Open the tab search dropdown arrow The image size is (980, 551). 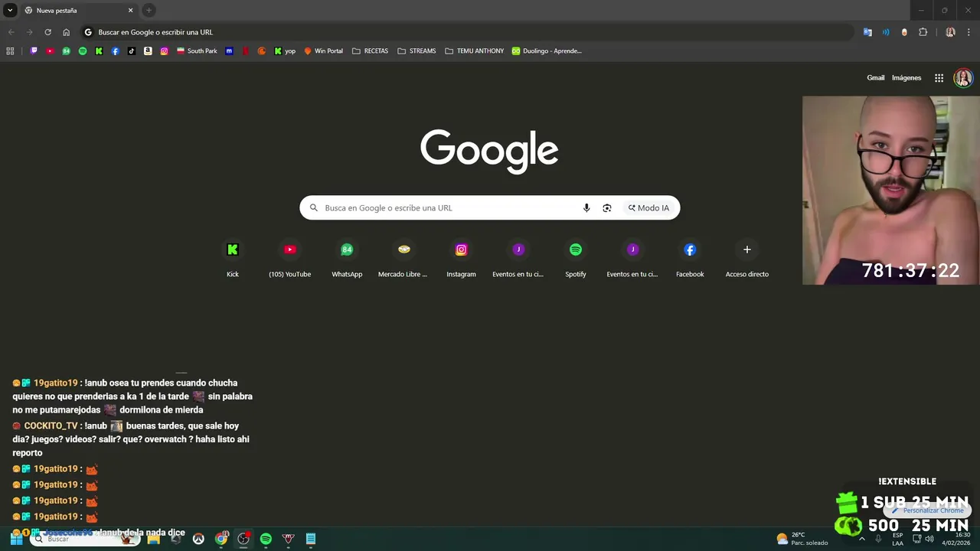coord(10,11)
